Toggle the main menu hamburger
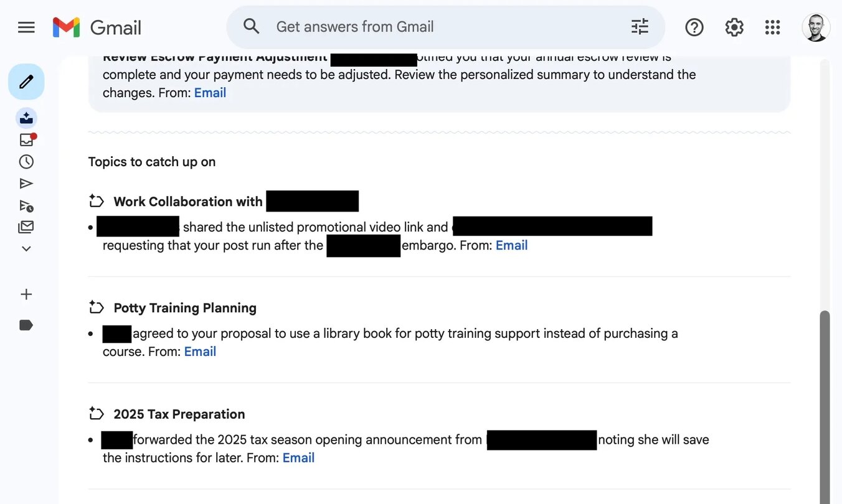 pos(26,27)
